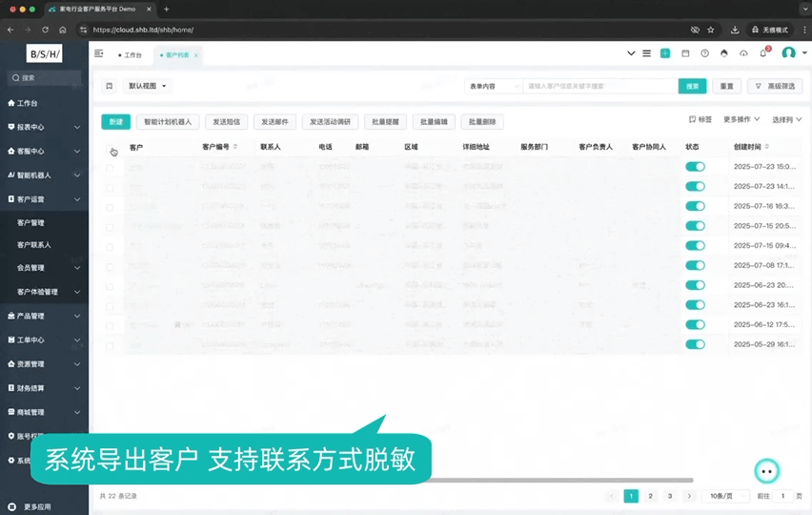Toggle status switch for 2025-07-16 row

coord(695,206)
